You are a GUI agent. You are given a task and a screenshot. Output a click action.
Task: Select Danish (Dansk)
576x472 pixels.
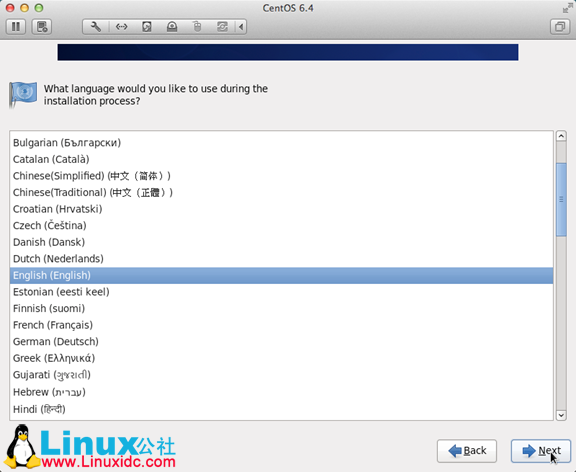coord(281,242)
